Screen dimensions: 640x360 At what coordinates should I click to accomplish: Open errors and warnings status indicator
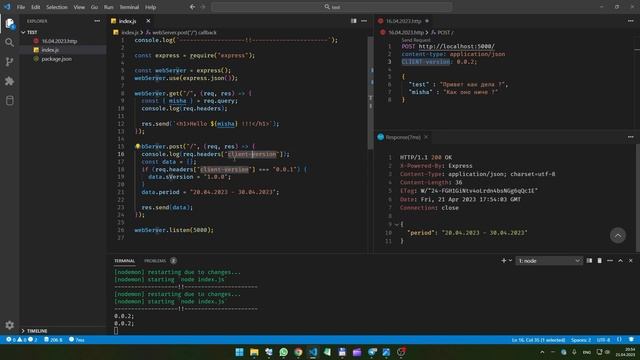[22, 340]
